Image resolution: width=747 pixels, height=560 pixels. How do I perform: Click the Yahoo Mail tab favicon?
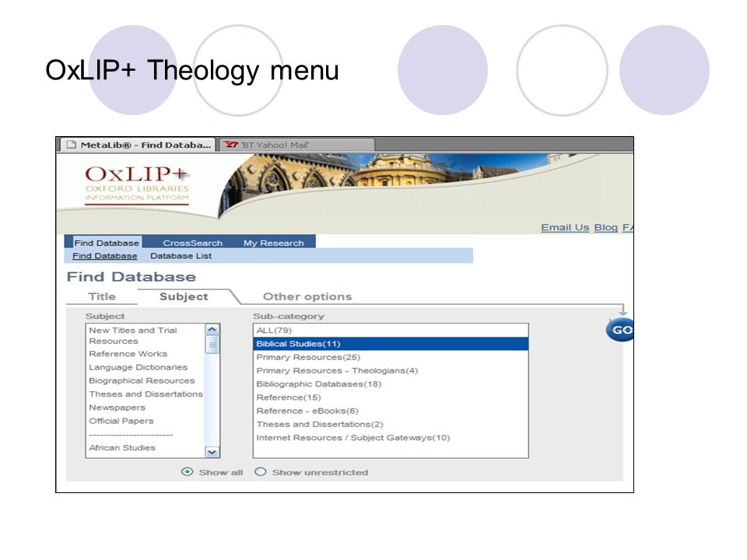[x=231, y=145]
